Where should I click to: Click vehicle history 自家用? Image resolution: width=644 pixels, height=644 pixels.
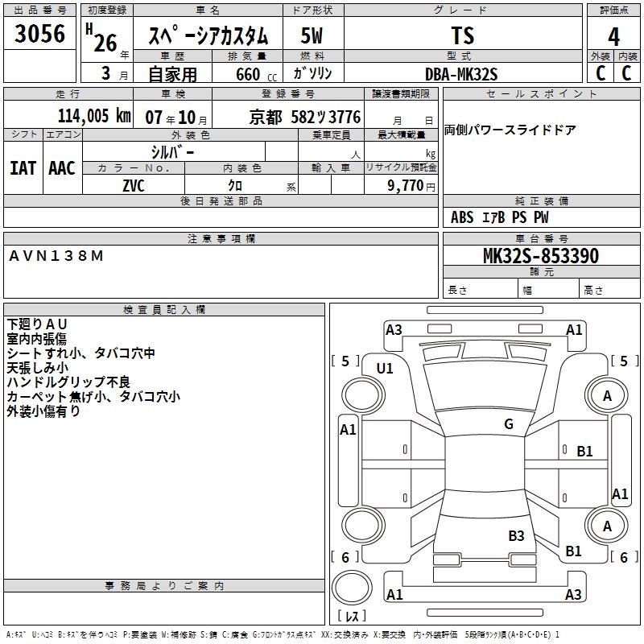pos(172,74)
